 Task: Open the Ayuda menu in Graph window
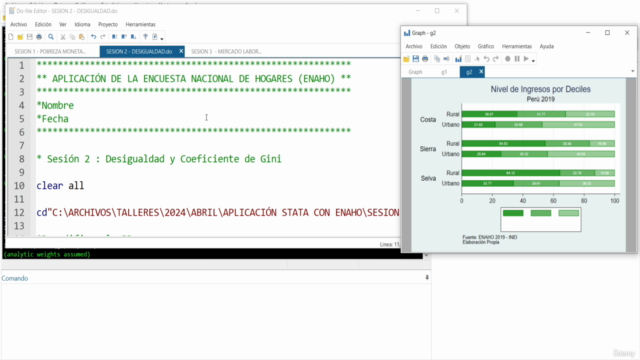[x=547, y=47]
